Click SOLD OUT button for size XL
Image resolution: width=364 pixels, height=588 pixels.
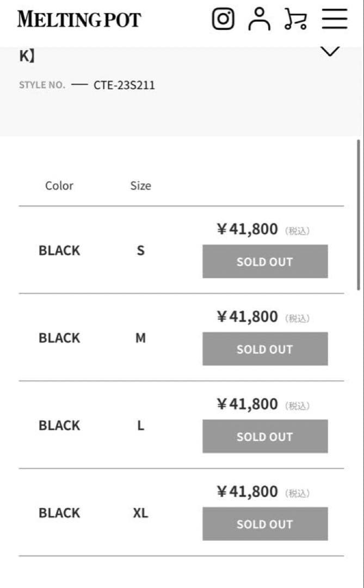pos(265,524)
